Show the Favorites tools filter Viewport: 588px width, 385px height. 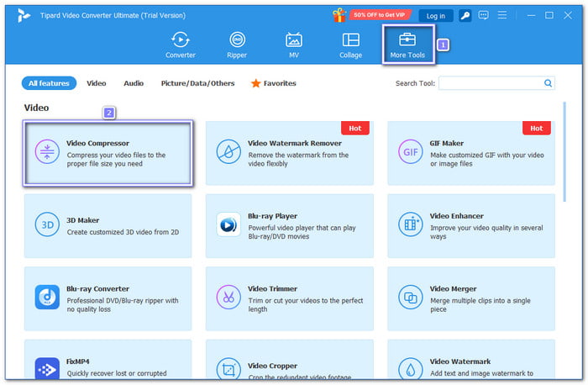273,83
